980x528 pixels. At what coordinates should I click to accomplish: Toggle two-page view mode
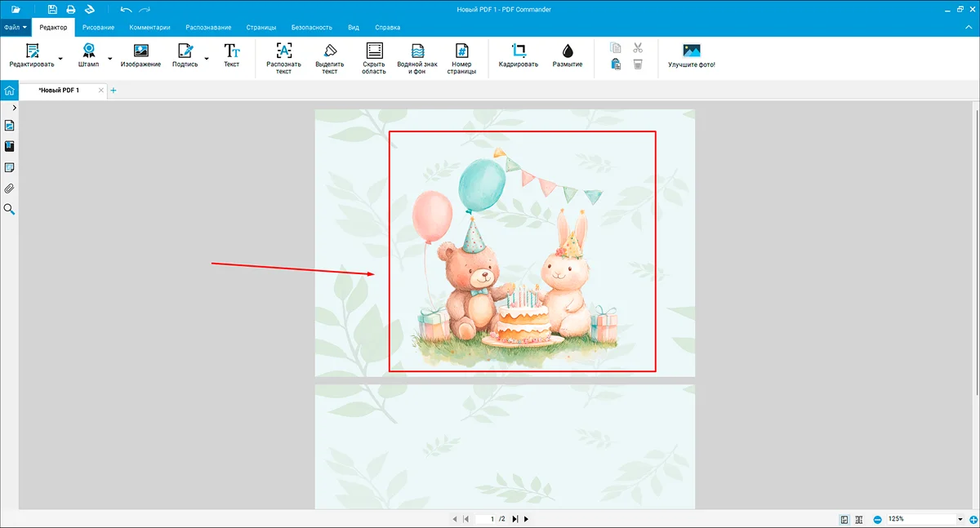click(858, 519)
